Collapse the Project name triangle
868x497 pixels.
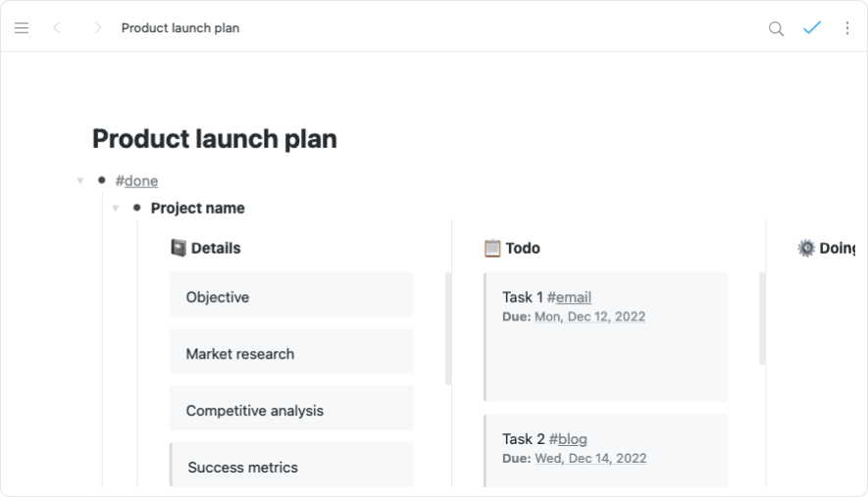[116, 208]
